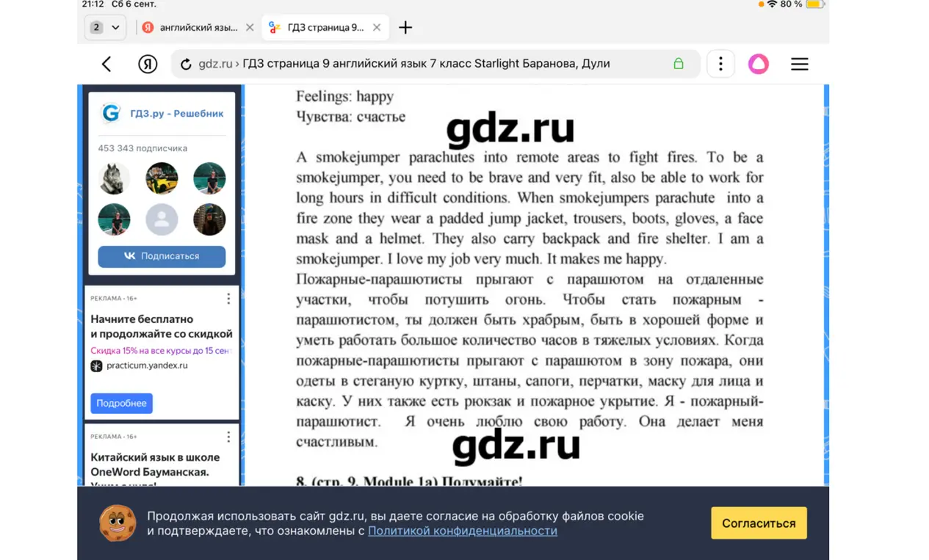Check the battery indicator icon

814,4
